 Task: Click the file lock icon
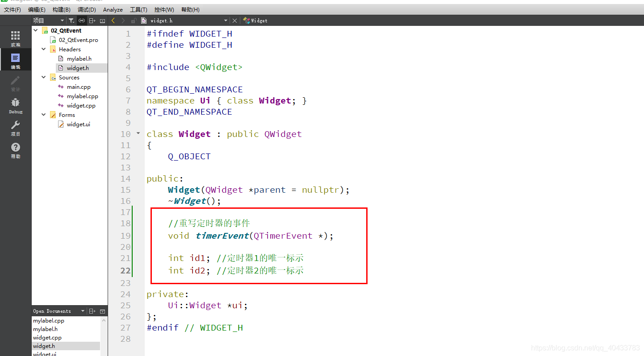(133, 21)
